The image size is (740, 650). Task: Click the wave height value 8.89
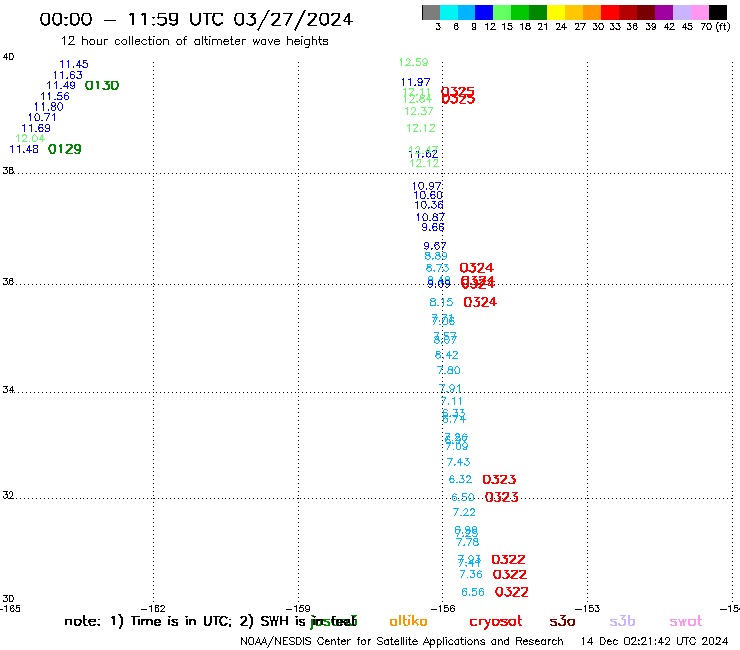436,256
